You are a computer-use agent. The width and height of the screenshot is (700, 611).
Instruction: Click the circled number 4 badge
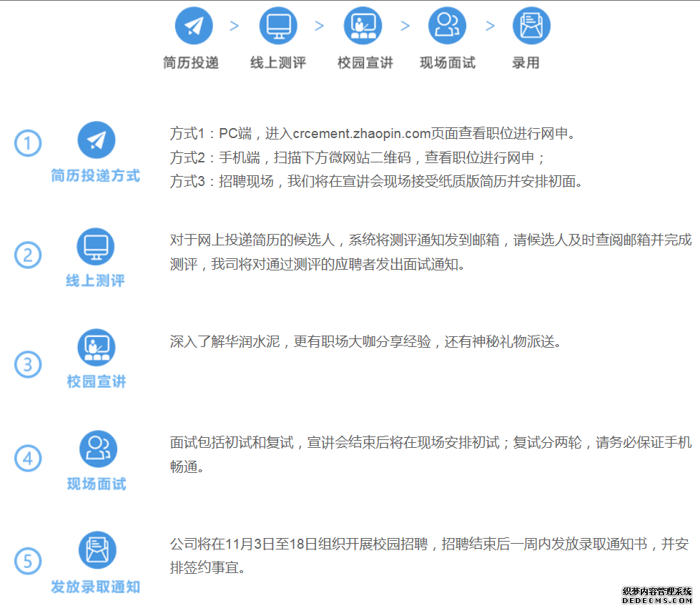tap(28, 458)
